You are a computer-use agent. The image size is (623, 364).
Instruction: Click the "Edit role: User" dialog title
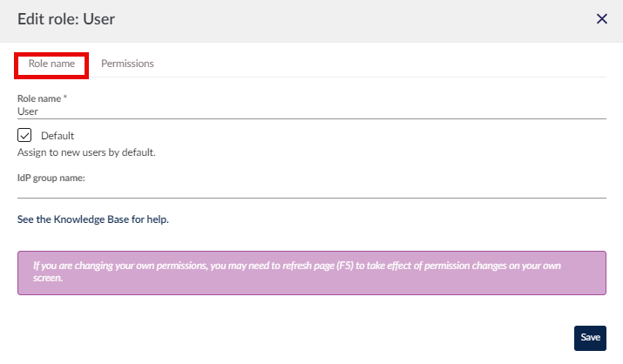tap(66, 19)
